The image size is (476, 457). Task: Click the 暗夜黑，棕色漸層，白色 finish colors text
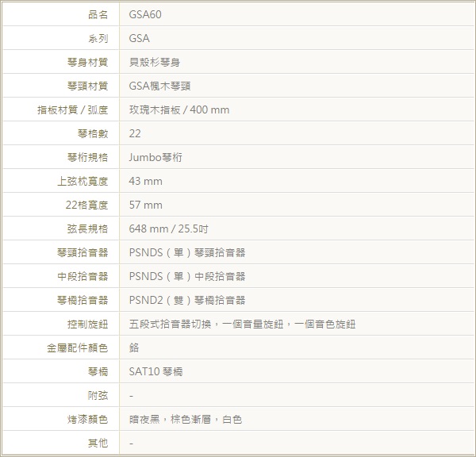point(186,419)
